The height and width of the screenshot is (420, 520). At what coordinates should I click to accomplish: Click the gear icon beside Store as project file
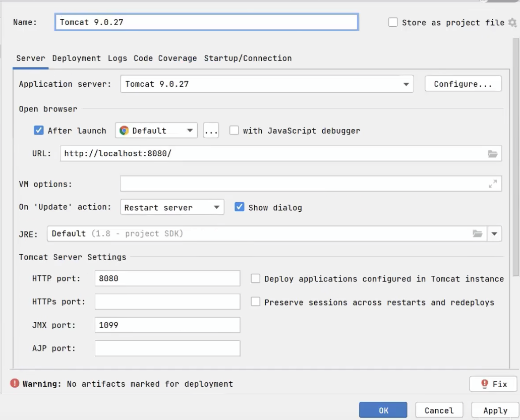pyautogui.click(x=513, y=23)
